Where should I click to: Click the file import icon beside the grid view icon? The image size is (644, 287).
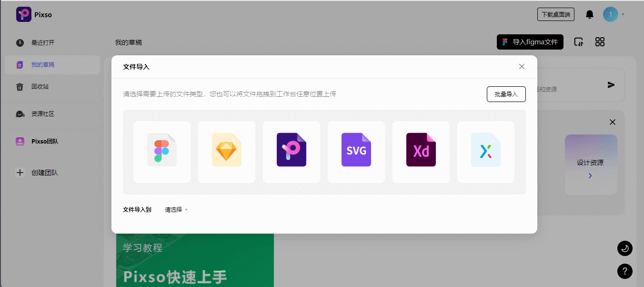point(579,42)
